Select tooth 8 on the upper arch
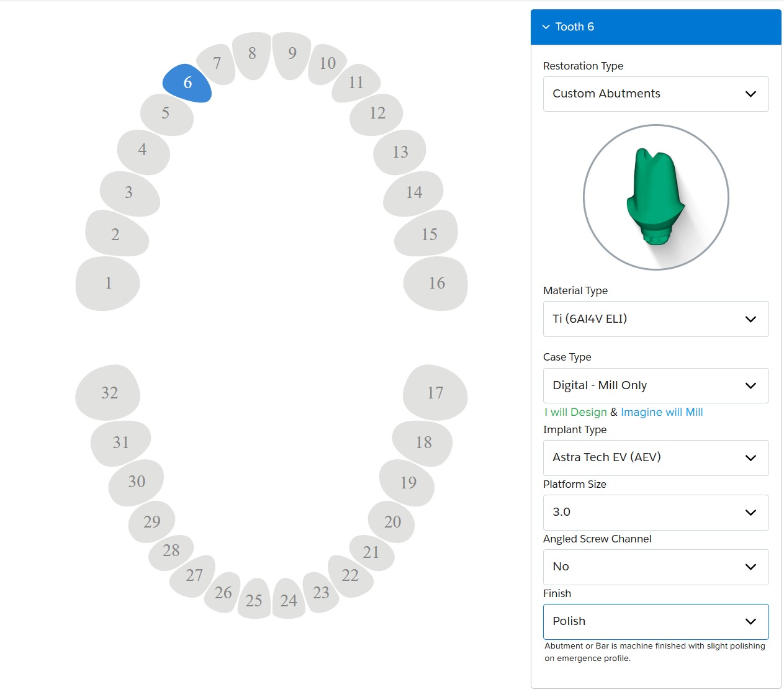Viewport: 784px width, 692px height. tap(251, 55)
